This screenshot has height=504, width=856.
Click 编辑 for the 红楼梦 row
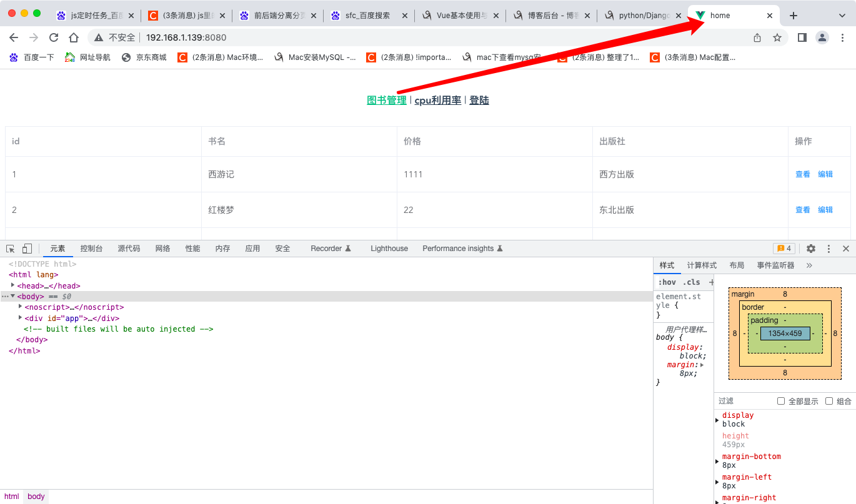pos(825,210)
